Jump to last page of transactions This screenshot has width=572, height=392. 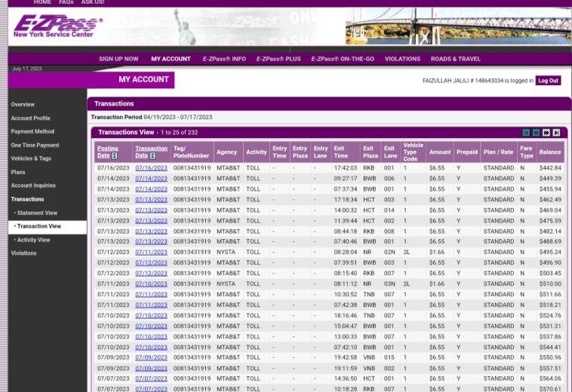pos(556,133)
